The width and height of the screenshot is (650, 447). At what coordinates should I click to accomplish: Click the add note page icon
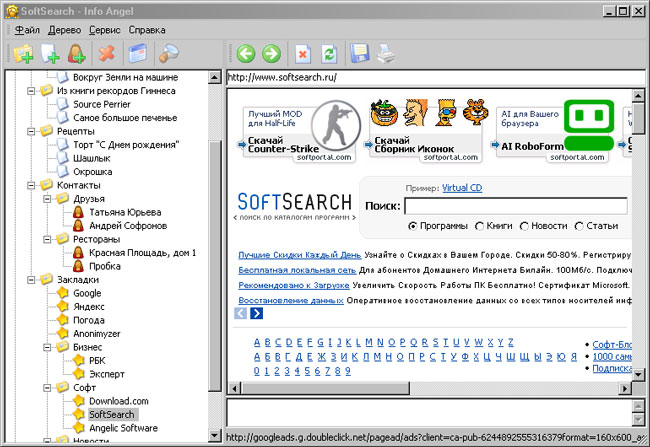tap(50, 54)
